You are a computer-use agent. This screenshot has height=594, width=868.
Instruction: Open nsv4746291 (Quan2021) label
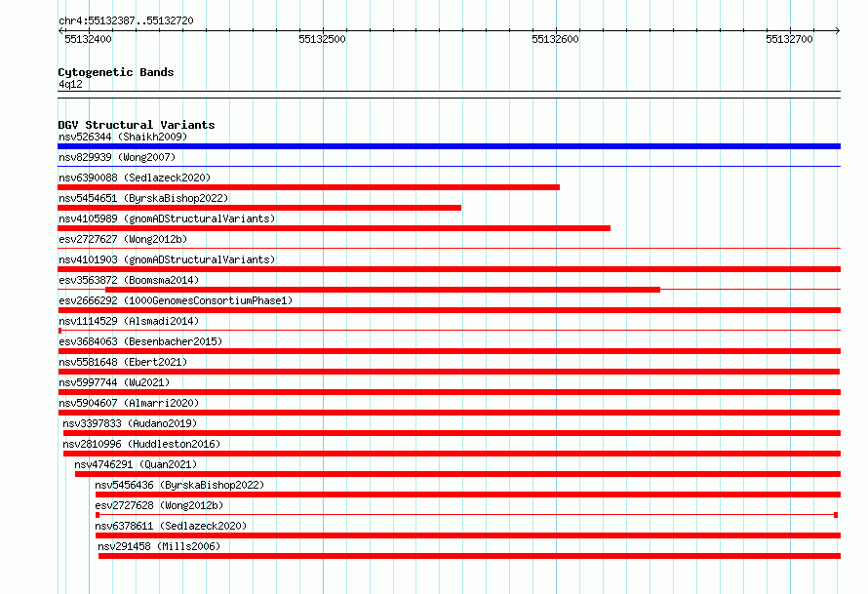click(136, 464)
